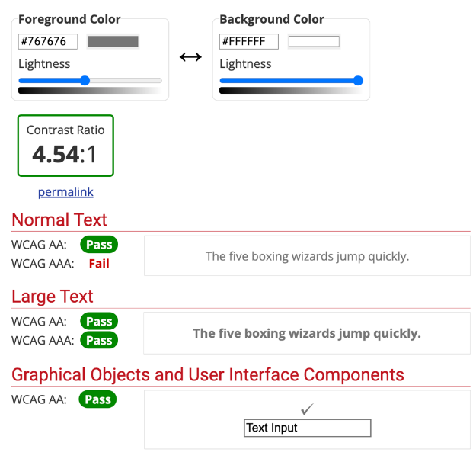Click the Large Text WCAG AA Pass badge
This screenshot has height=462, width=476.
click(99, 322)
